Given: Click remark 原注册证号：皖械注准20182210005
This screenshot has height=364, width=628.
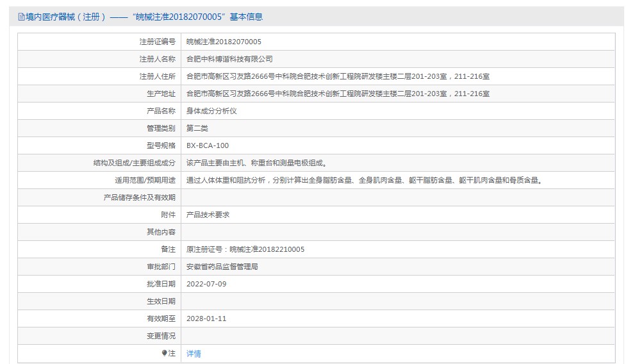Looking at the screenshot, I should [245, 249].
